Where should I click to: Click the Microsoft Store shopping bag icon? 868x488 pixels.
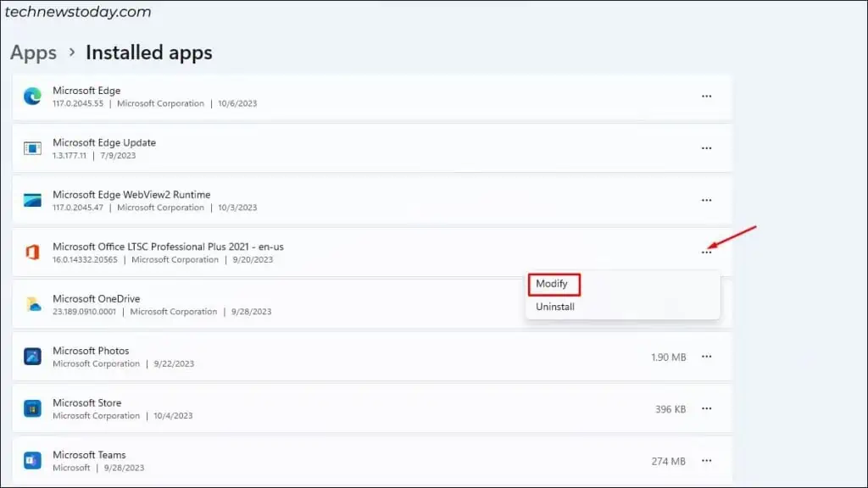(x=32, y=408)
